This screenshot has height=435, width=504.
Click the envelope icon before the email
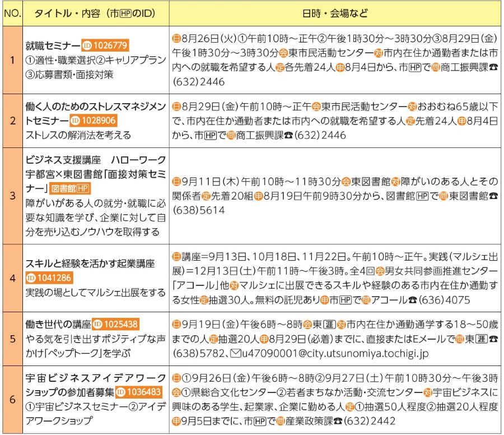tap(236, 353)
